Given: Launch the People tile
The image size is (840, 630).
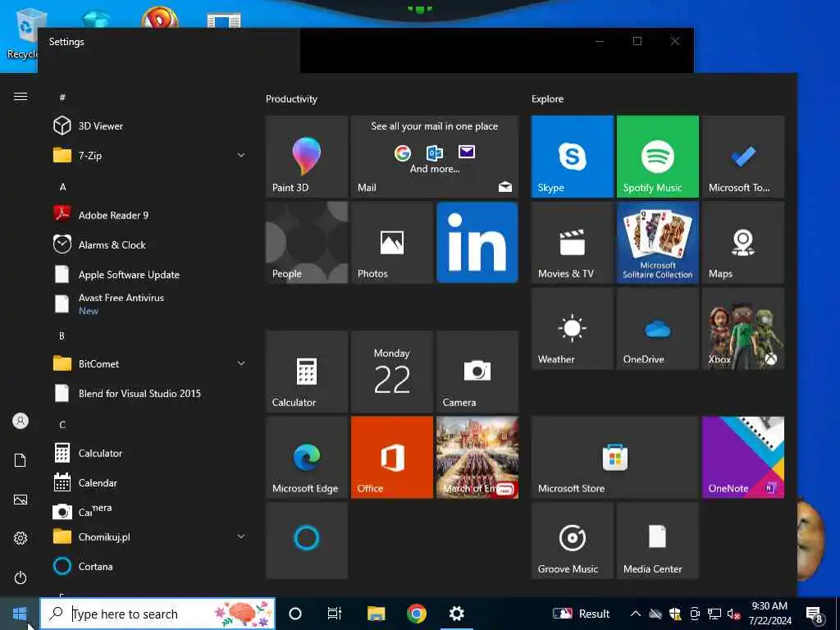Looking at the screenshot, I should tap(307, 243).
